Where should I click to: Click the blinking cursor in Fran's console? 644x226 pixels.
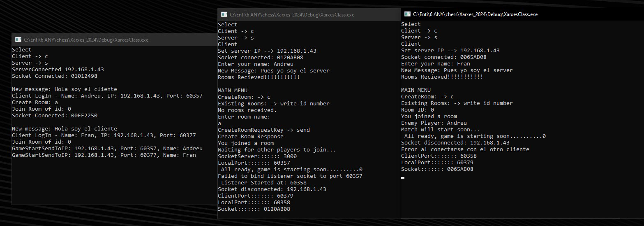tap(403, 177)
